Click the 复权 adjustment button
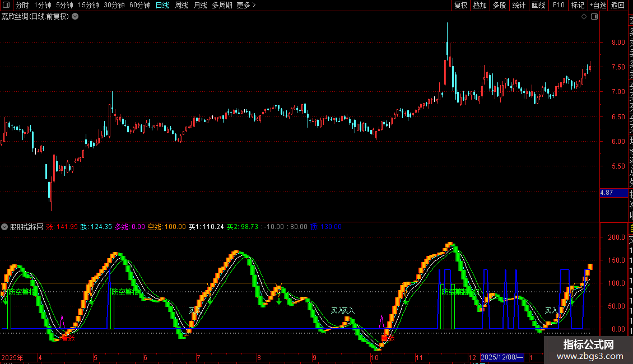Screen dimensions: 633x364 (x=460, y=5)
